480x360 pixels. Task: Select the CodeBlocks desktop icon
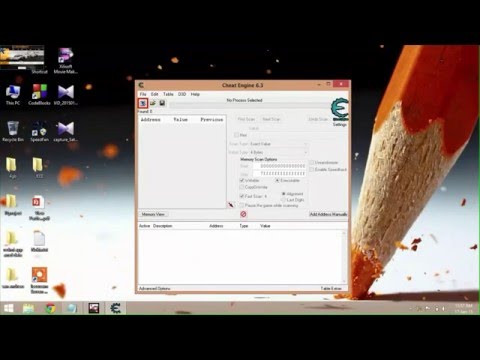(39, 95)
